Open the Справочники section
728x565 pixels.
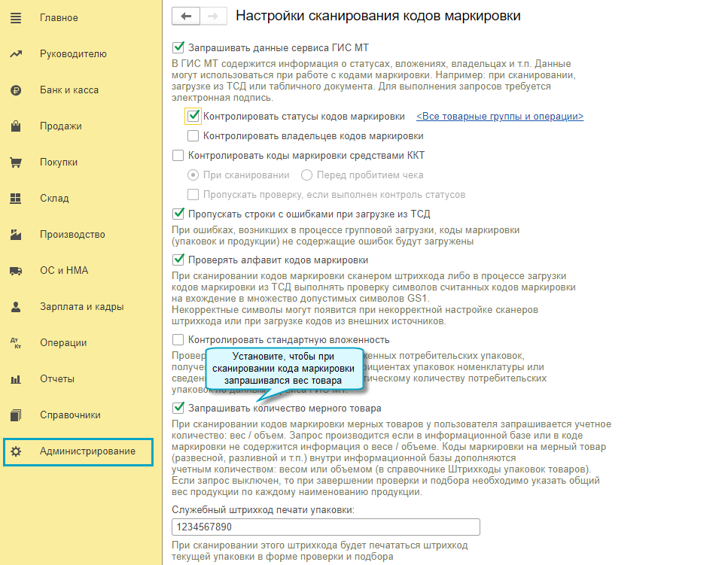click(x=70, y=415)
